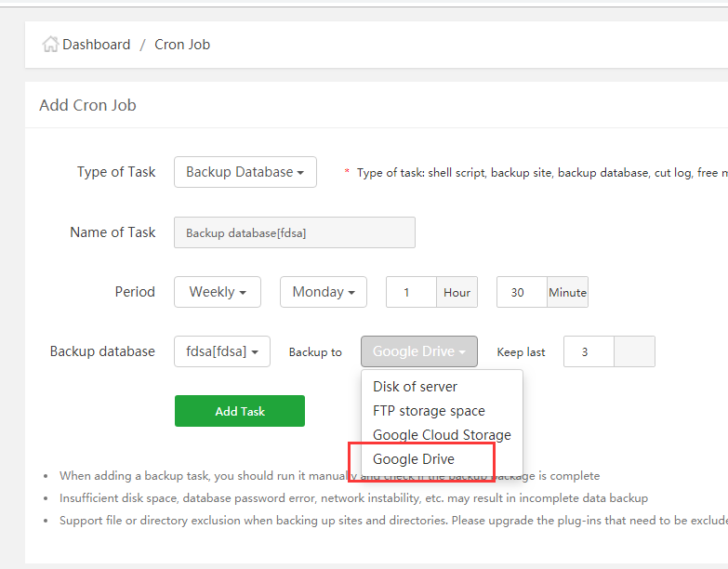The width and height of the screenshot is (728, 569).
Task: Open the Monday weekday dropdown
Action: click(324, 292)
